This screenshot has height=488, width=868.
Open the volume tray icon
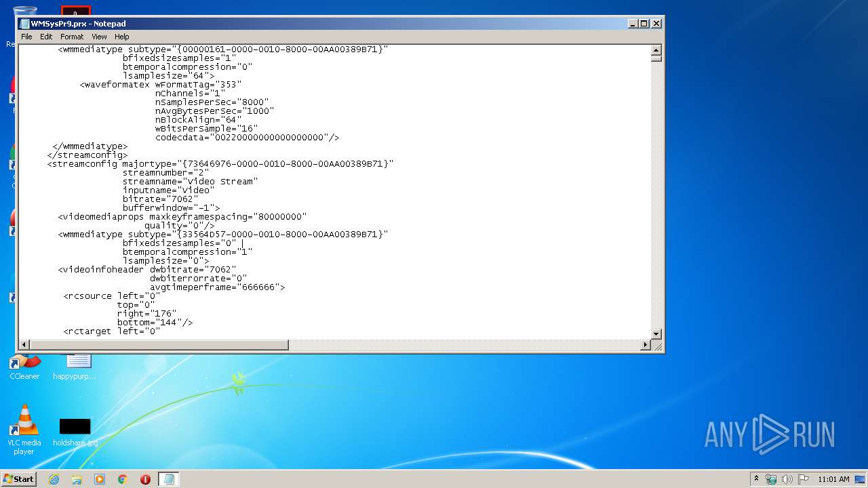[x=787, y=479]
